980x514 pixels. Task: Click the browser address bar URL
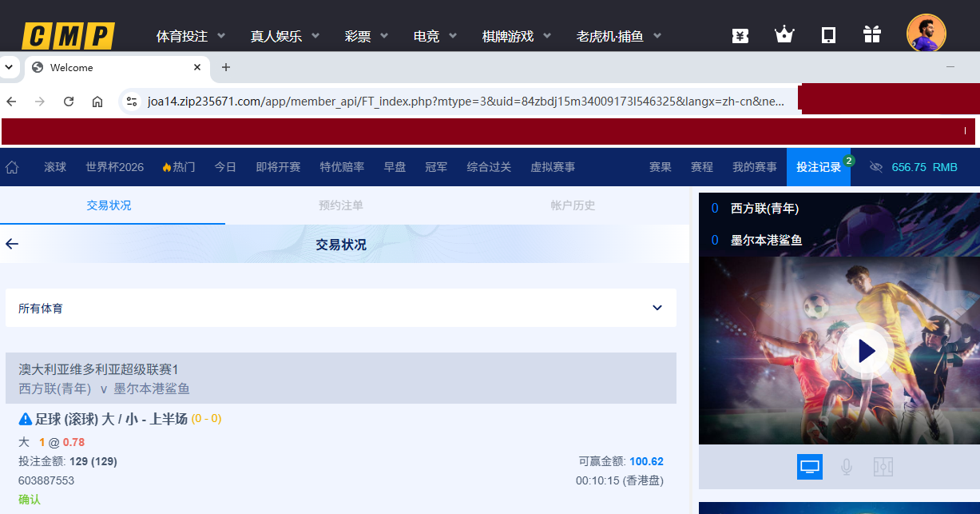click(x=466, y=102)
